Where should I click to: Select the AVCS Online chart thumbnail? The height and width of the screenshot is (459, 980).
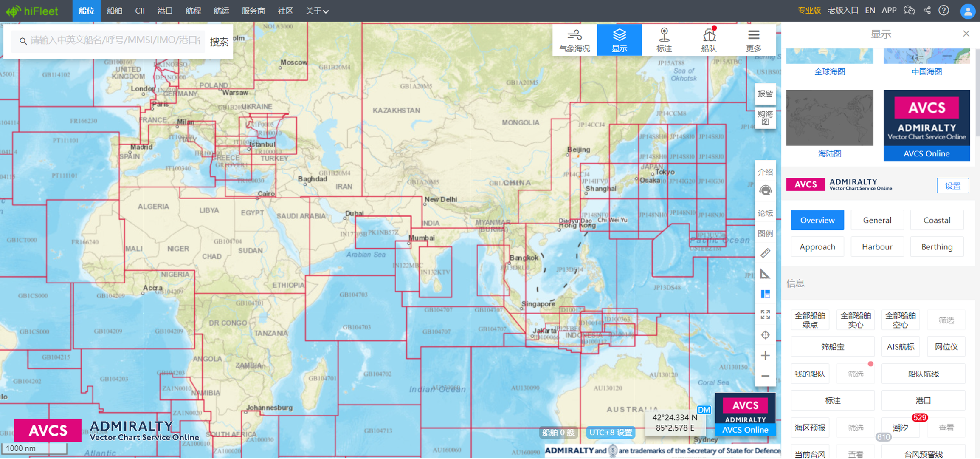[x=926, y=125]
